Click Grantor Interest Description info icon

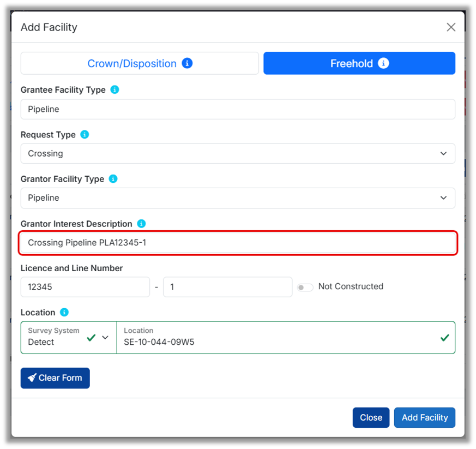point(141,224)
